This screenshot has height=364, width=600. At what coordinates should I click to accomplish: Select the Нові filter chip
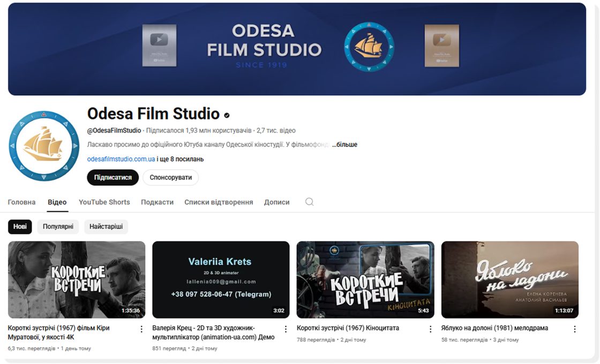(20, 227)
